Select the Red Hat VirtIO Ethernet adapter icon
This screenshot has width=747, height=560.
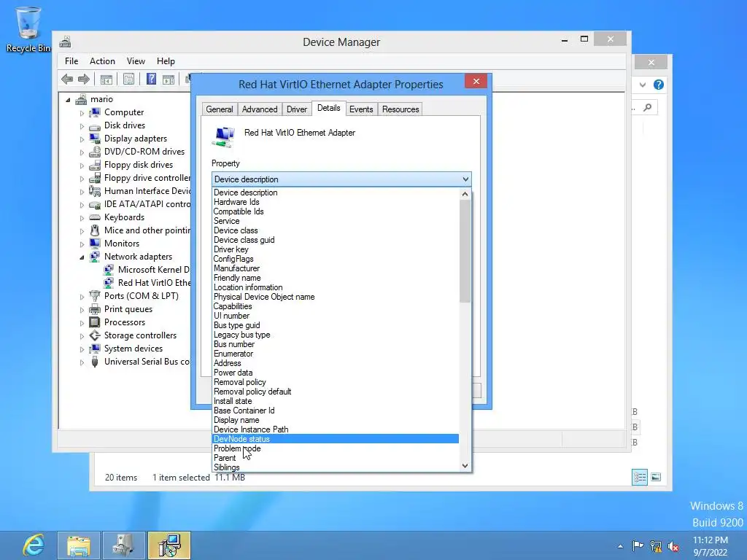109,283
